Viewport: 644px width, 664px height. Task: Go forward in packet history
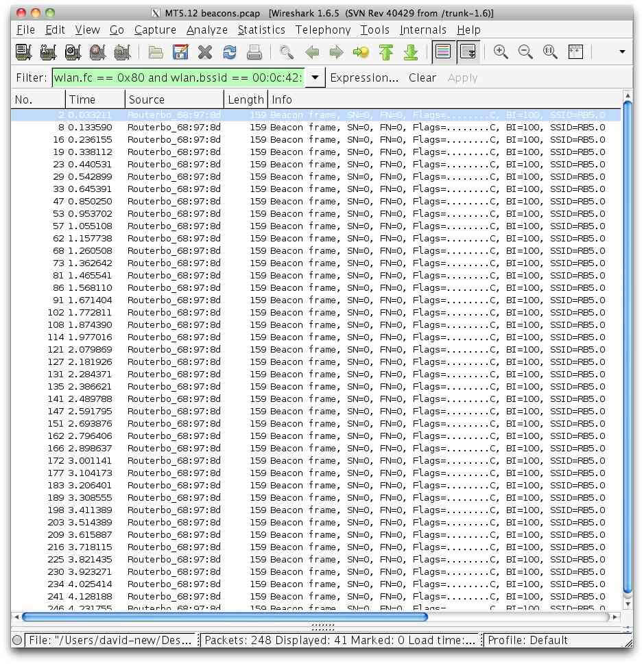337,52
